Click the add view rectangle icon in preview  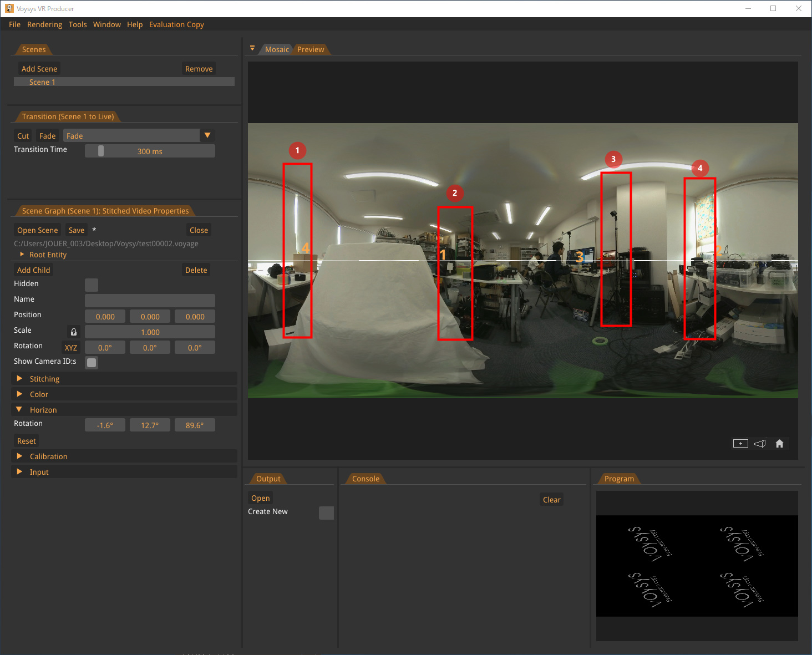(740, 443)
